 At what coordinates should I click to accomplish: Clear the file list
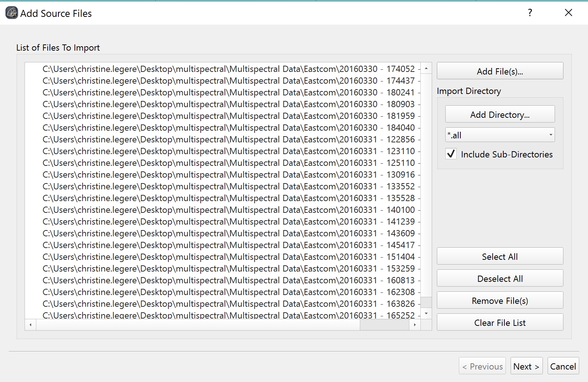point(500,322)
